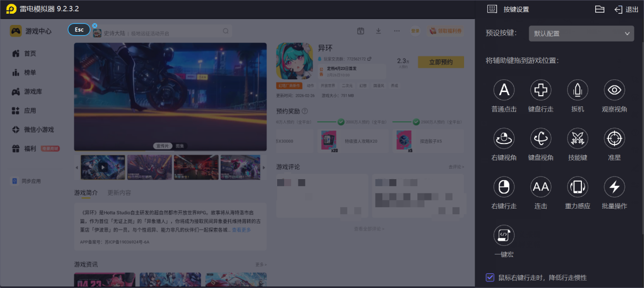Click the 史诗大陆 search input field
This screenshot has height=288, width=644.
point(162,32)
